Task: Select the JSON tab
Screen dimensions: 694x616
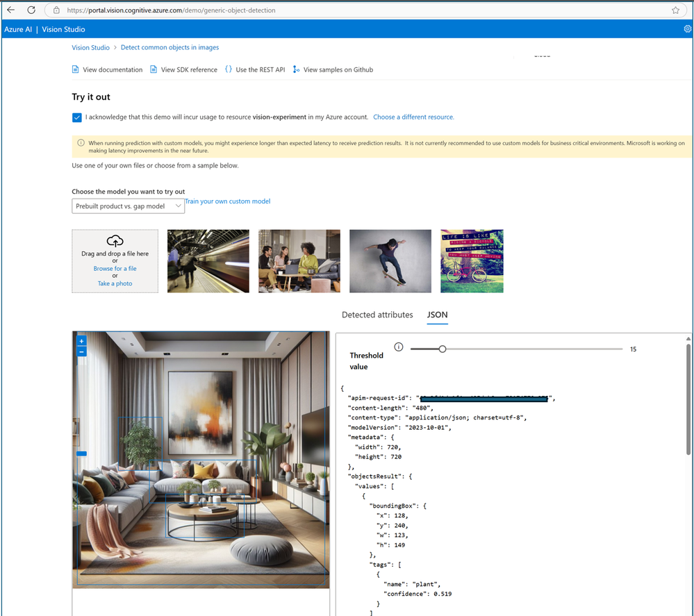Action: click(437, 315)
